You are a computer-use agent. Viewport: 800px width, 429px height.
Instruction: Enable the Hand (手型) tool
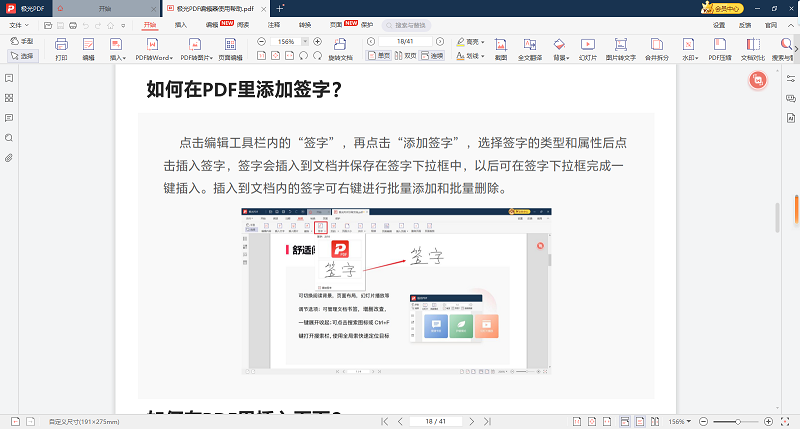pyautogui.click(x=22, y=41)
